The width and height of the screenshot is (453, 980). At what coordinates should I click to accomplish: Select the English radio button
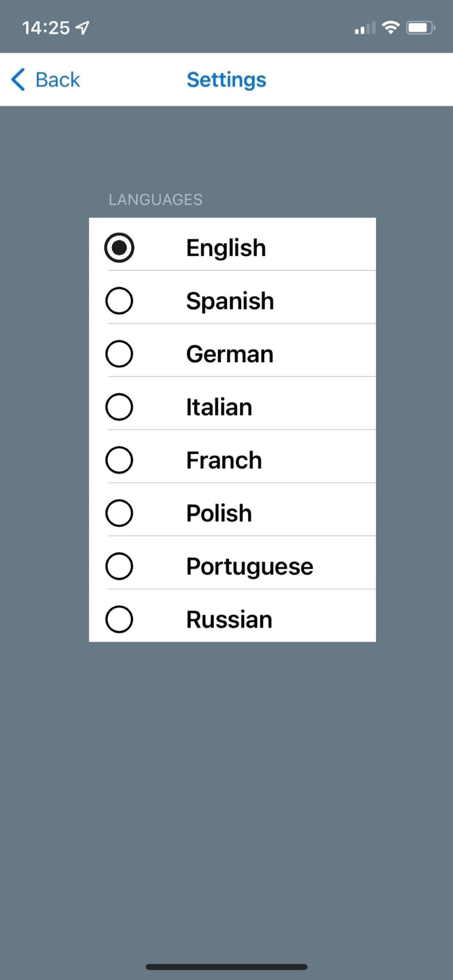[119, 247]
